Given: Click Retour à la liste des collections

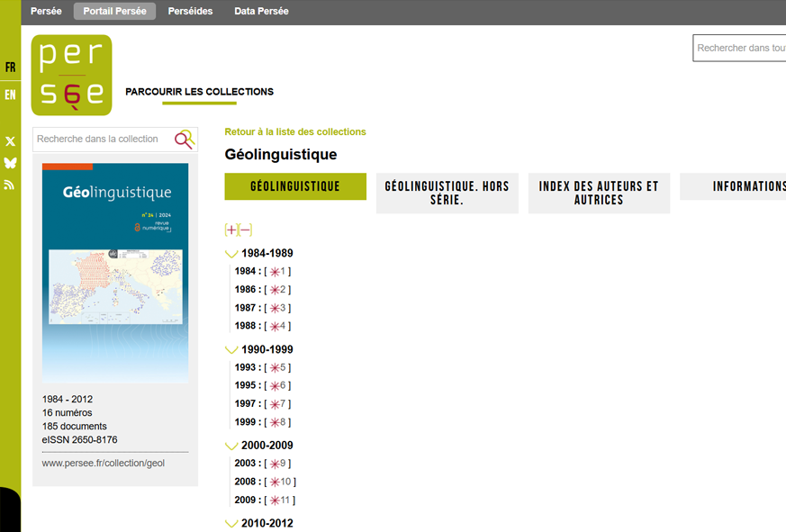Looking at the screenshot, I should click(295, 131).
